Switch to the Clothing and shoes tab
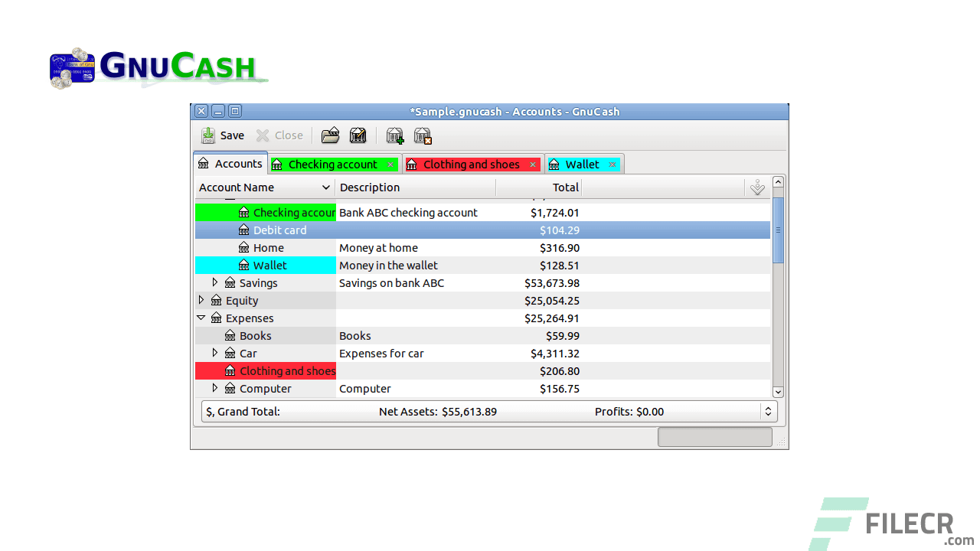The width and height of the screenshot is (980, 551). click(x=469, y=163)
